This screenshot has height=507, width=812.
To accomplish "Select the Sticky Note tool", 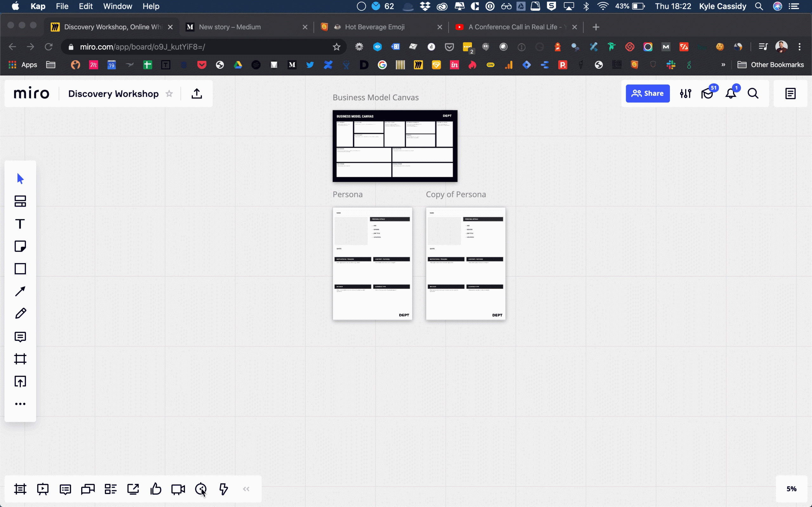I will 20,247.
